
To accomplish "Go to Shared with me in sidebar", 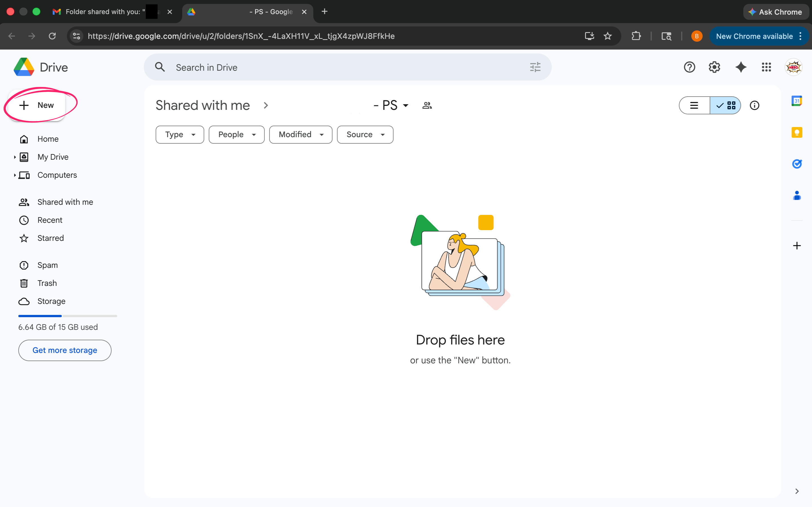I will coord(65,202).
